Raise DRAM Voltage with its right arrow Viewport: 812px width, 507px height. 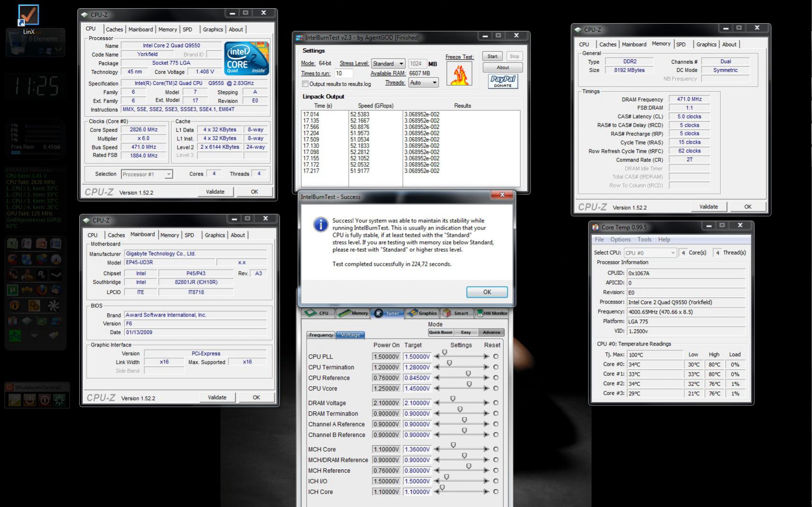[486, 403]
